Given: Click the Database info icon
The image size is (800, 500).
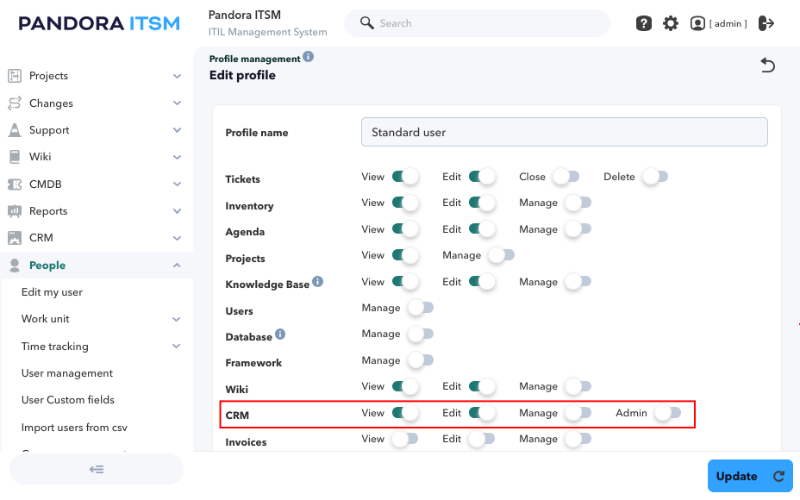Looking at the screenshot, I should pos(280,334).
